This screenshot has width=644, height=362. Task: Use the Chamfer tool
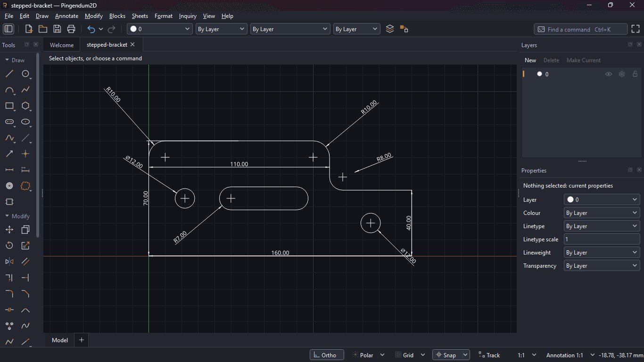tap(25, 294)
